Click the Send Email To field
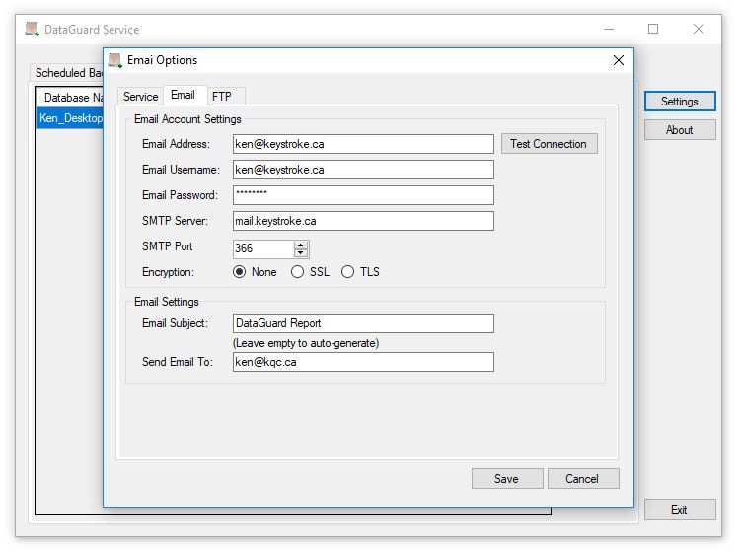The image size is (740, 560). point(363,362)
